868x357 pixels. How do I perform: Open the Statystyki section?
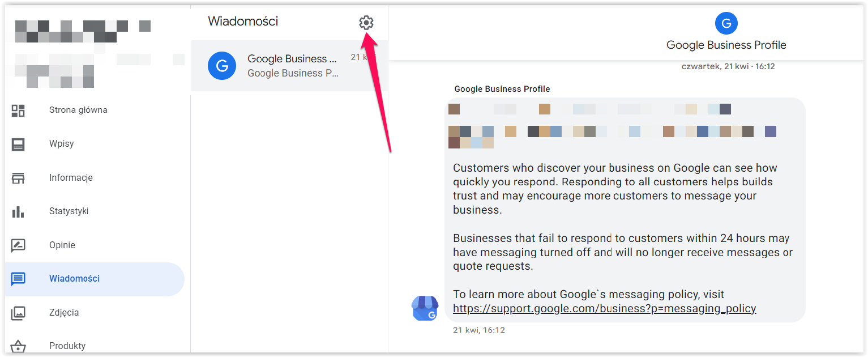coord(69,211)
